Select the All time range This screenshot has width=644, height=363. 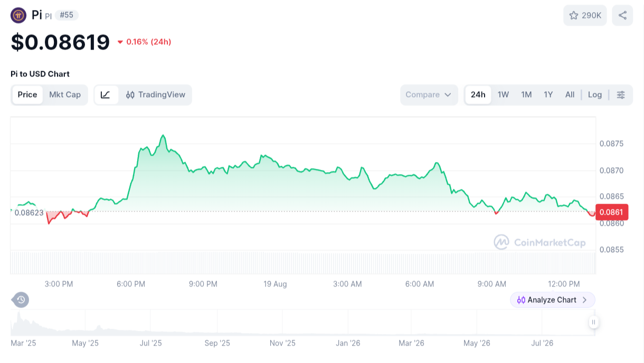pos(570,95)
